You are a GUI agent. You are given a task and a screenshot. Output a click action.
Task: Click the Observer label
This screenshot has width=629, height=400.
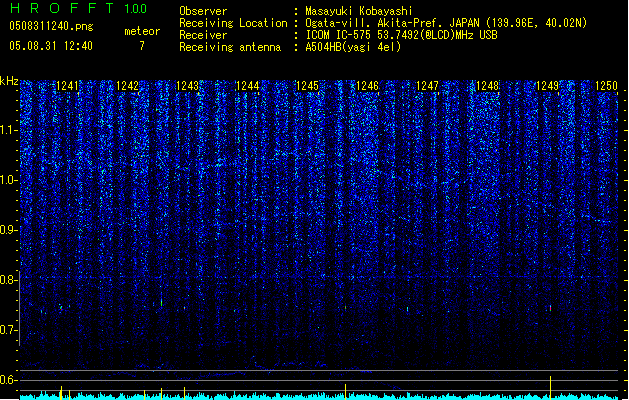[203, 11]
